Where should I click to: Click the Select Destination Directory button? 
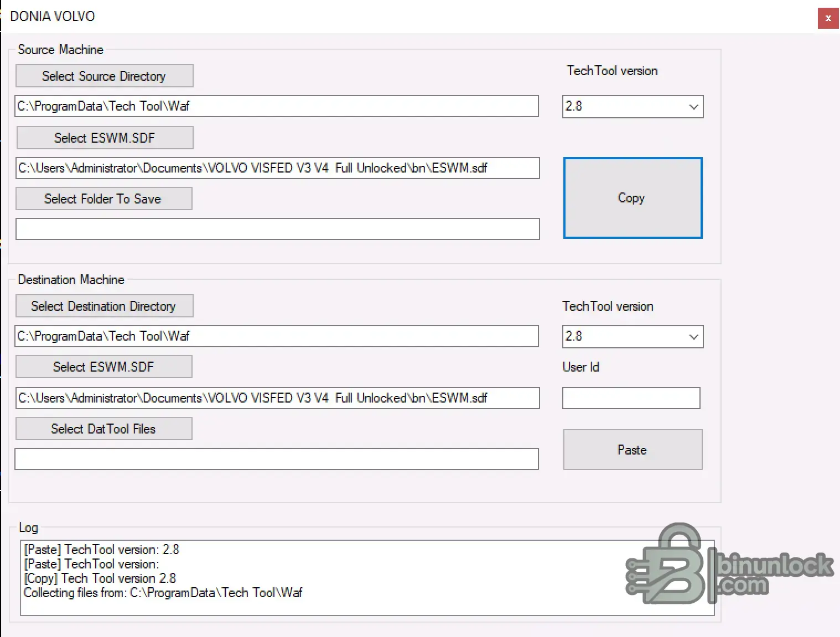point(105,306)
